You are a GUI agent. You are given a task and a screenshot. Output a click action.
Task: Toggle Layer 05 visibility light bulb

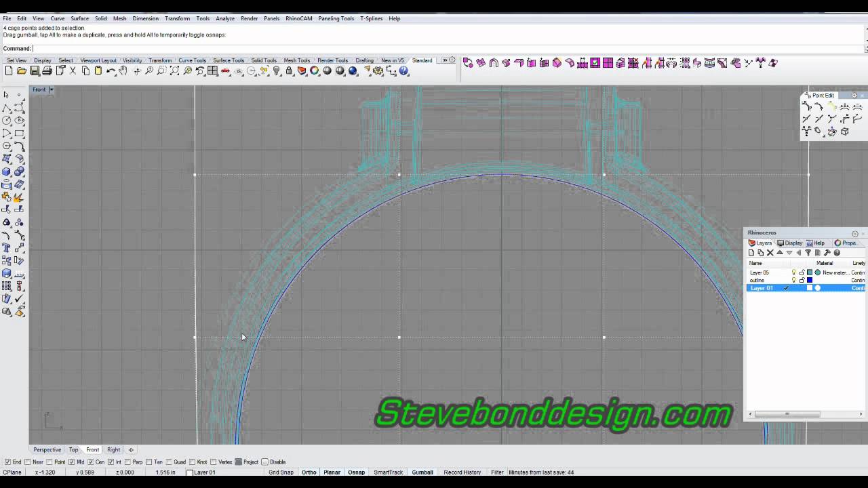pos(794,272)
